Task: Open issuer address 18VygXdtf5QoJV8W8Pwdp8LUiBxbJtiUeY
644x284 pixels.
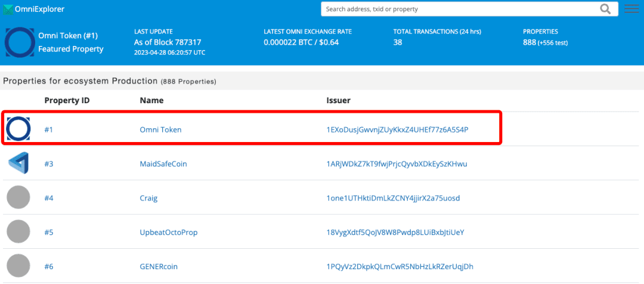Action: pyautogui.click(x=395, y=232)
